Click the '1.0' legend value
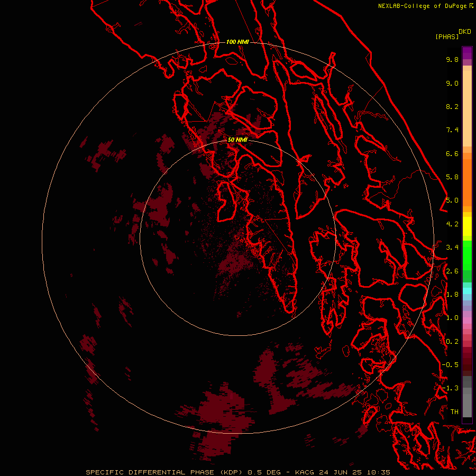This screenshot has width=476, height=476. (452, 318)
